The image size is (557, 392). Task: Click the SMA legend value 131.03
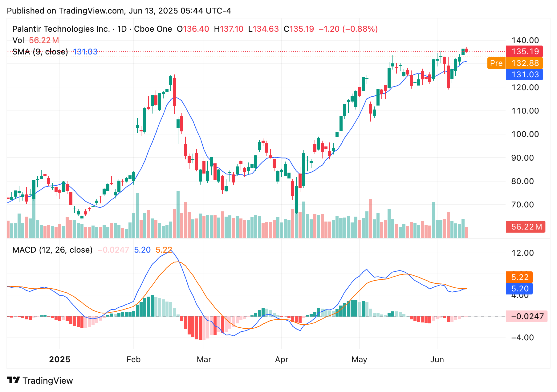(85, 52)
